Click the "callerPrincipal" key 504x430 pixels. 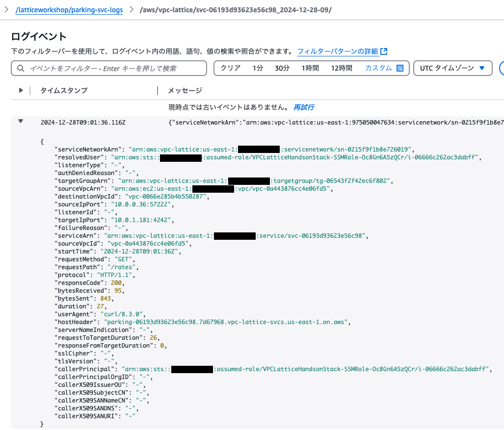(x=84, y=369)
